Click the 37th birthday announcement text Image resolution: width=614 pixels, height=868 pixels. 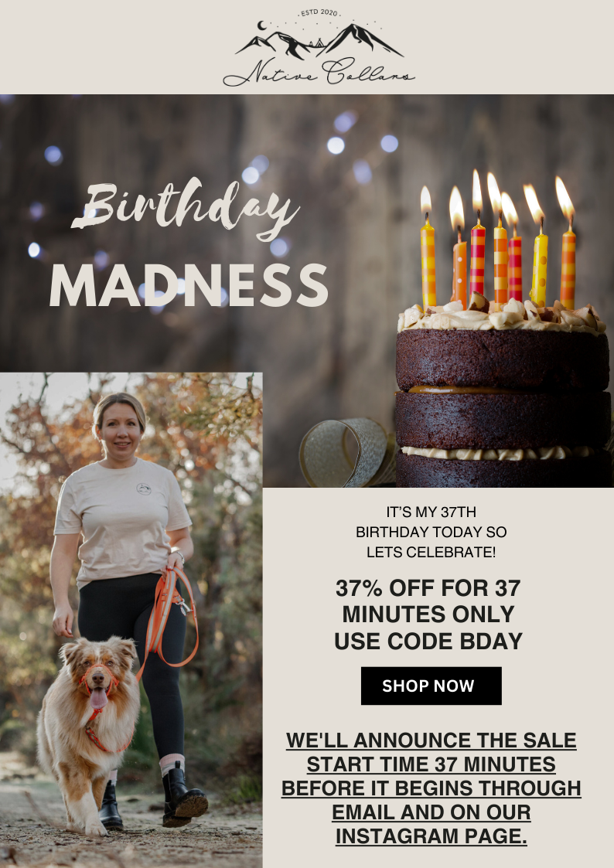[431, 532]
